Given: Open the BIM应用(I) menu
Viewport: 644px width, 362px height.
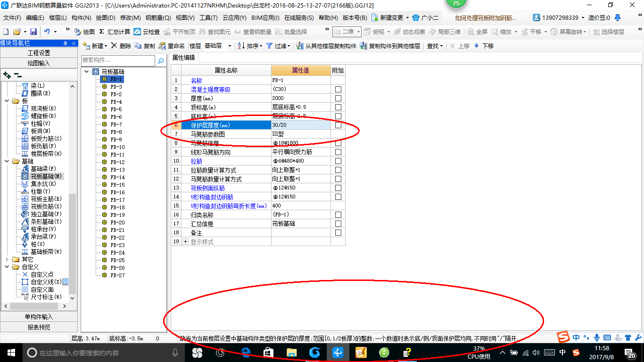Looking at the screenshot, I should click(x=265, y=17).
